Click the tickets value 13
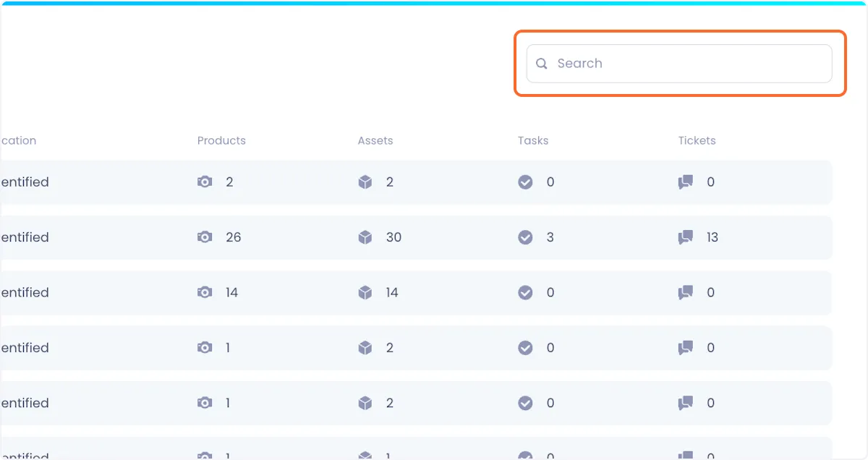Viewport: 868px width, 460px height. (x=712, y=237)
